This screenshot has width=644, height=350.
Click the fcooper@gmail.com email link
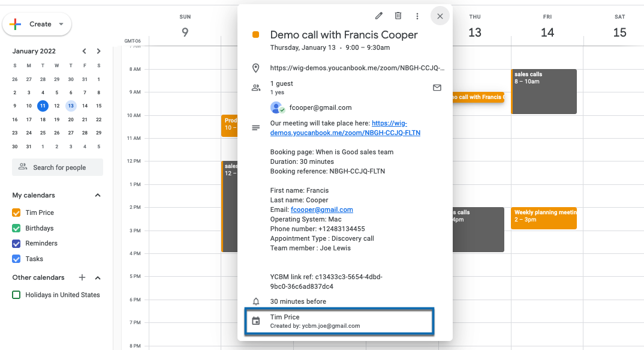(x=321, y=210)
